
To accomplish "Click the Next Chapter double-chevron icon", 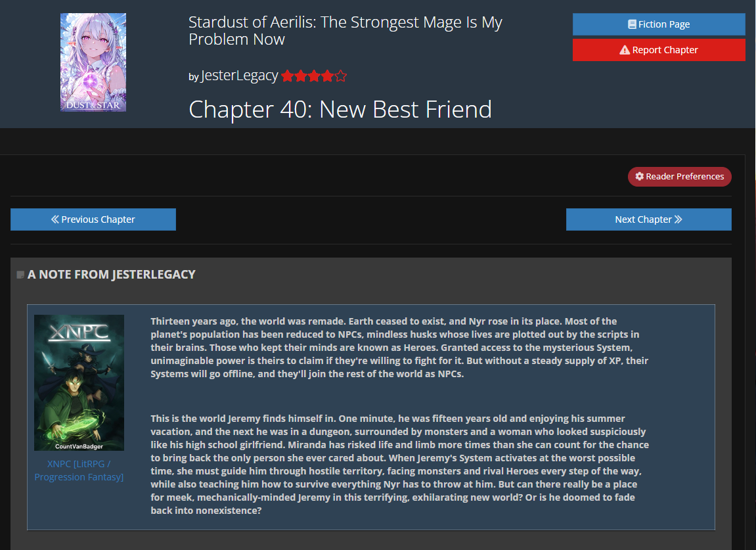I will click(678, 219).
